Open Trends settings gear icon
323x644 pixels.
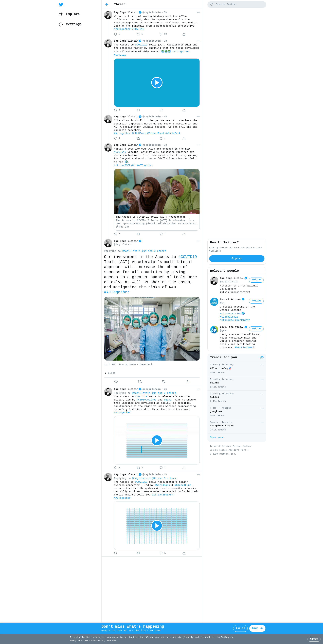[x=262, y=358]
